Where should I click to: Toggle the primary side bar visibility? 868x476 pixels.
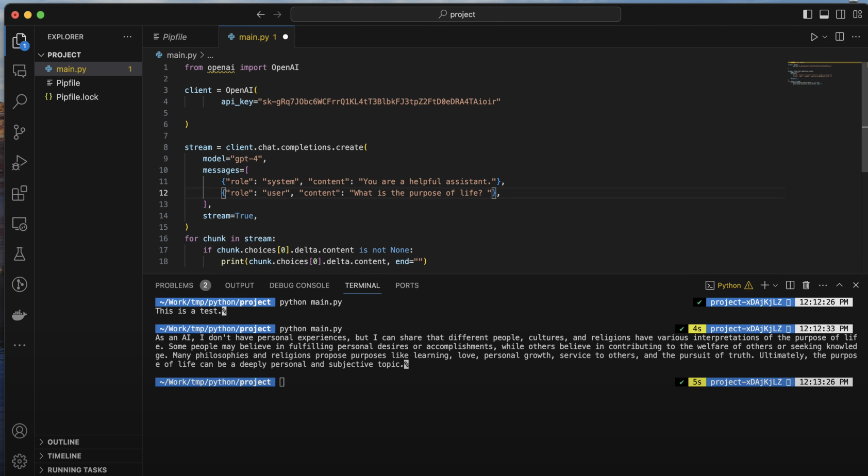(x=808, y=14)
